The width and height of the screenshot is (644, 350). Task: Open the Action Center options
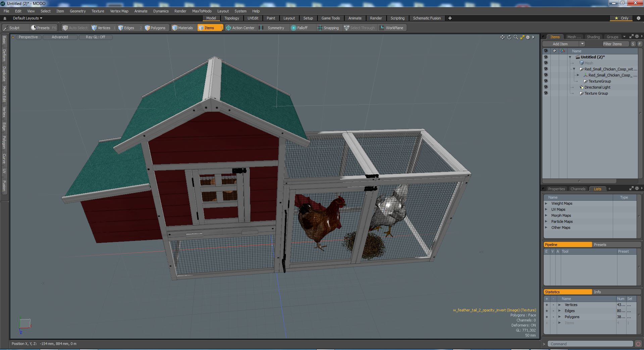(x=240, y=28)
